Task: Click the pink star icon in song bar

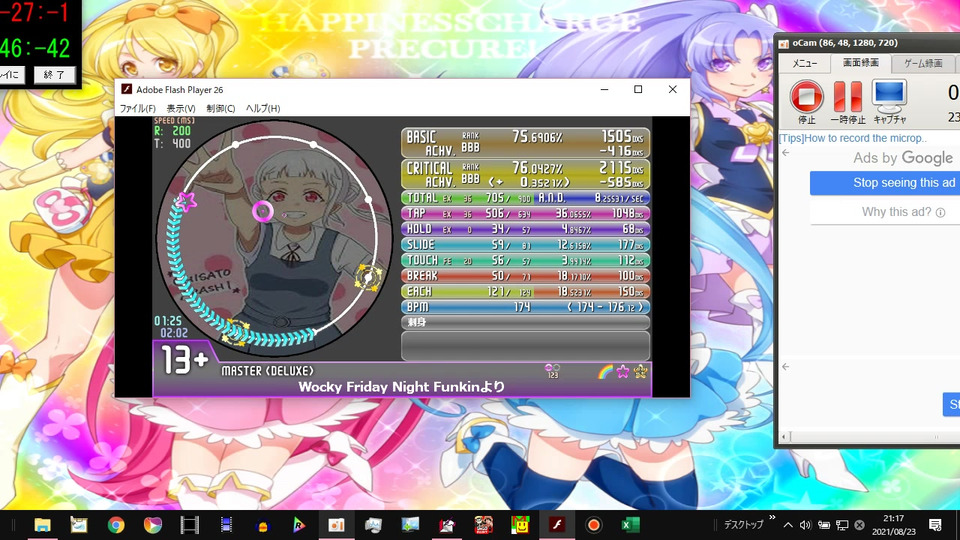Action: 623,372
